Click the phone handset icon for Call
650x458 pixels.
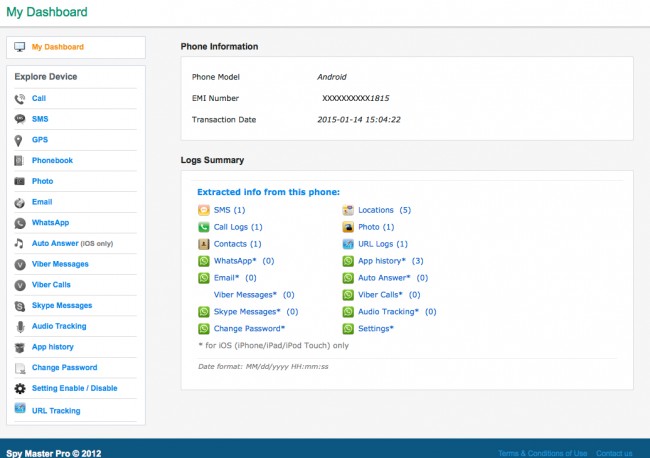click(x=19, y=99)
